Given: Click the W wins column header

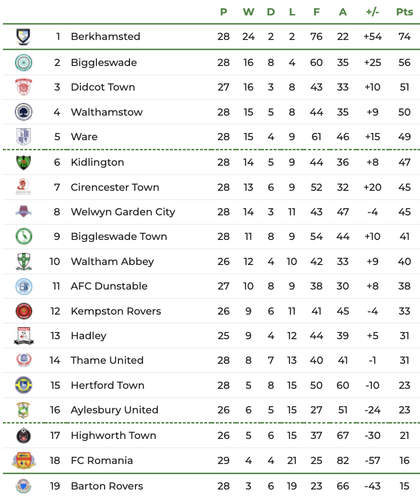Looking at the screenshot, I should tap(248, 12).
